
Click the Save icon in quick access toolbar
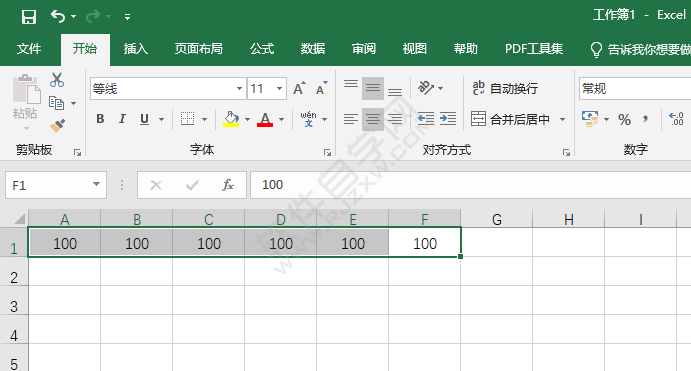click(x=29, y=17)
